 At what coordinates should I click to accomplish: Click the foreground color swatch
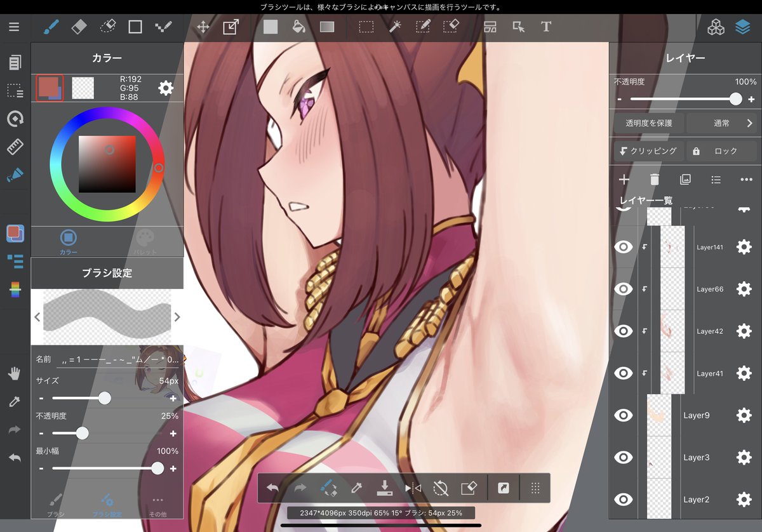tap(50, 88)
